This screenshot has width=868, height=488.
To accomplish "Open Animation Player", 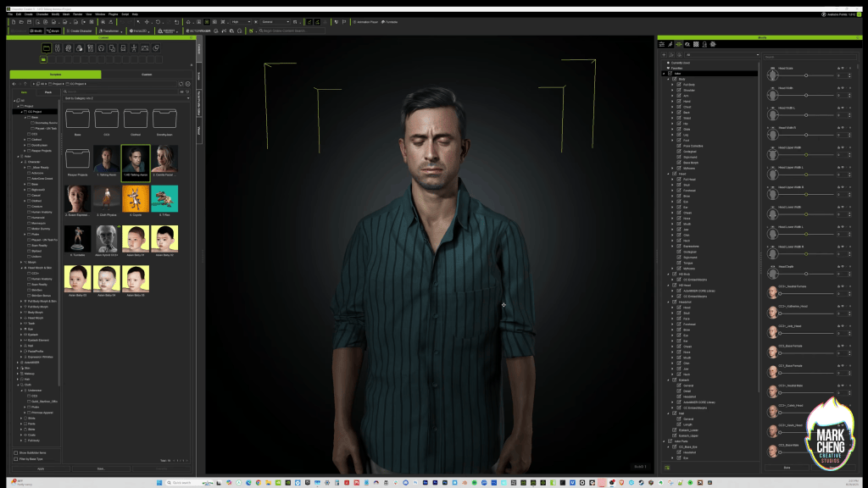I will coord(365,22).
